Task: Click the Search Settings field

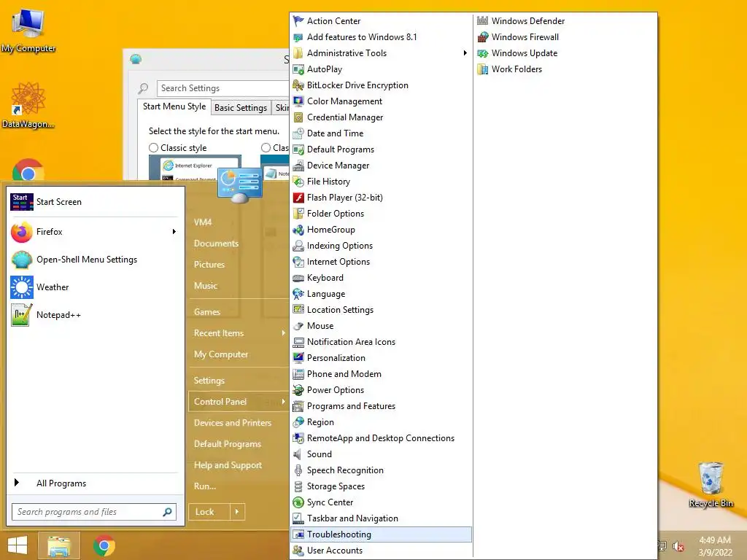Action: click(223, 88)
